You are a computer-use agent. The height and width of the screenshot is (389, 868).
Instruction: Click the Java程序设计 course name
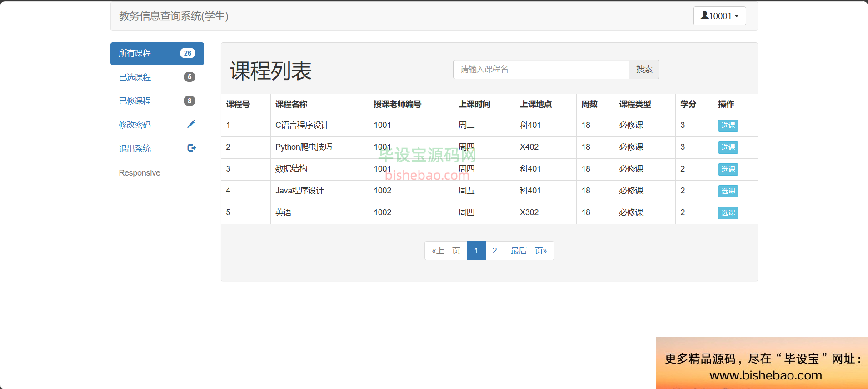(299, 191)
